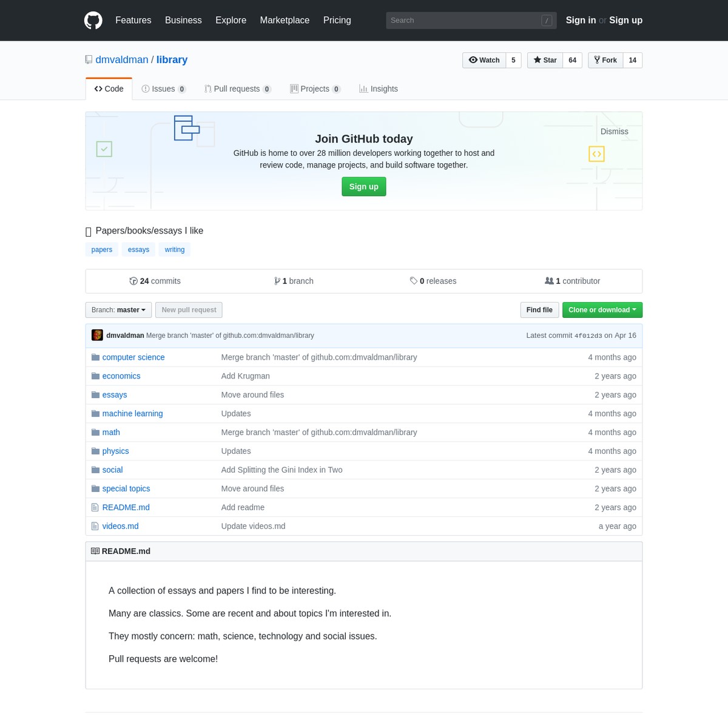The height and width of the screenshot is (728, 728).
Task: Click the repository icon before dmvaldman
Action: [89, 60]
